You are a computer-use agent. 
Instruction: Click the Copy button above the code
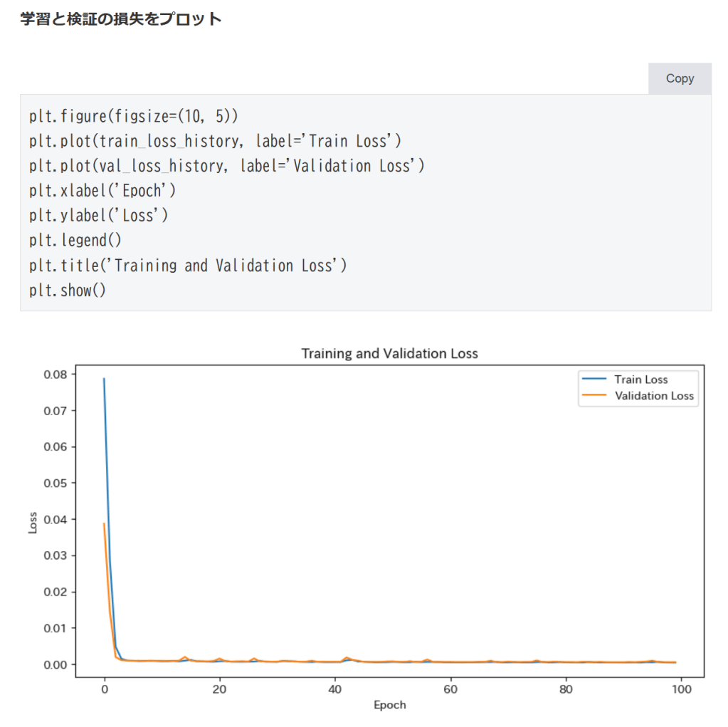tap(680, 78)
